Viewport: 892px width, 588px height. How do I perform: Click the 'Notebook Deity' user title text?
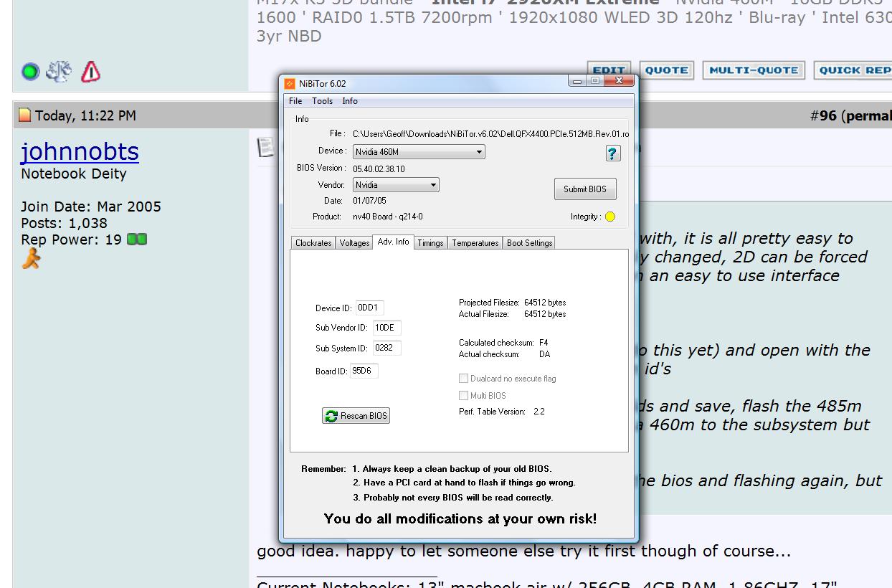point(74,174)
